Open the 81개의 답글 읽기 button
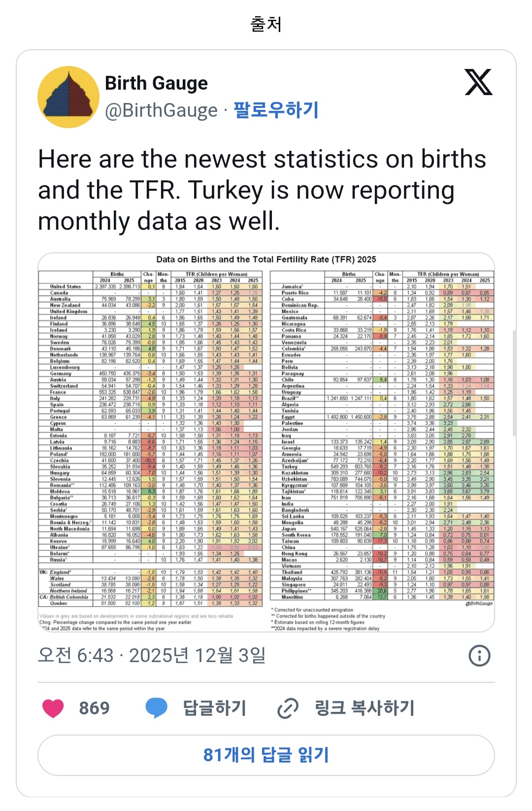 266,755
